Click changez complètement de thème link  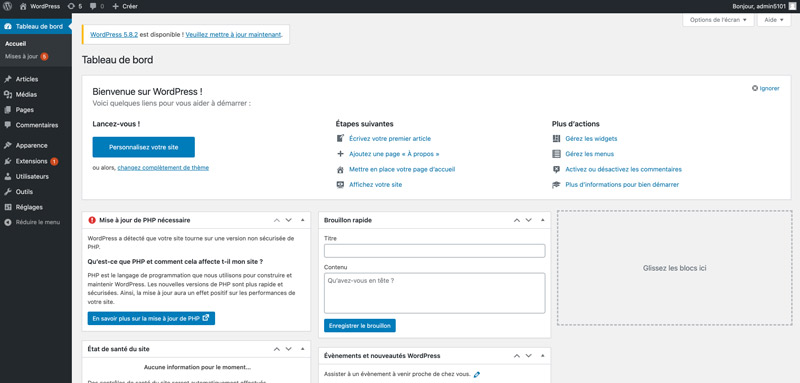(x=163, y=167)
